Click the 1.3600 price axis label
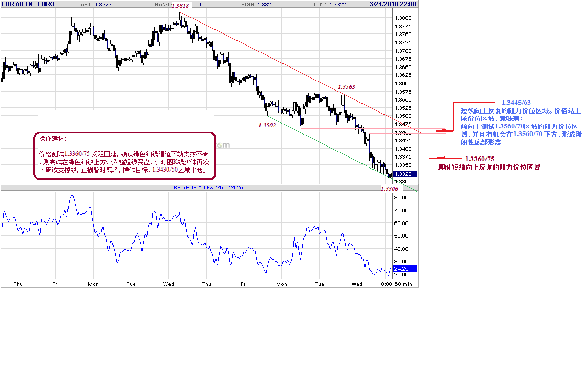Screen dimensions: 588x381 pos(403,84)
